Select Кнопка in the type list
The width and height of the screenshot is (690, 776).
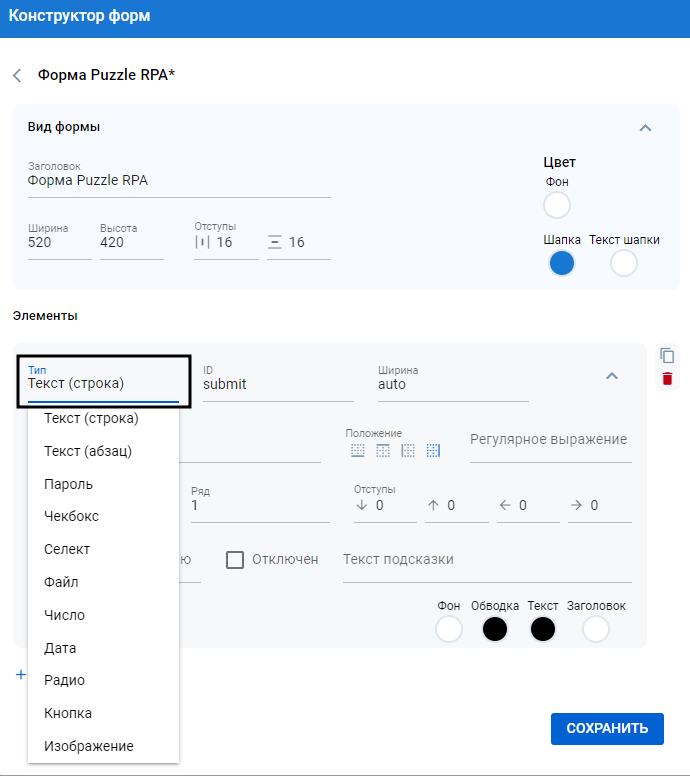coord(68,713)
